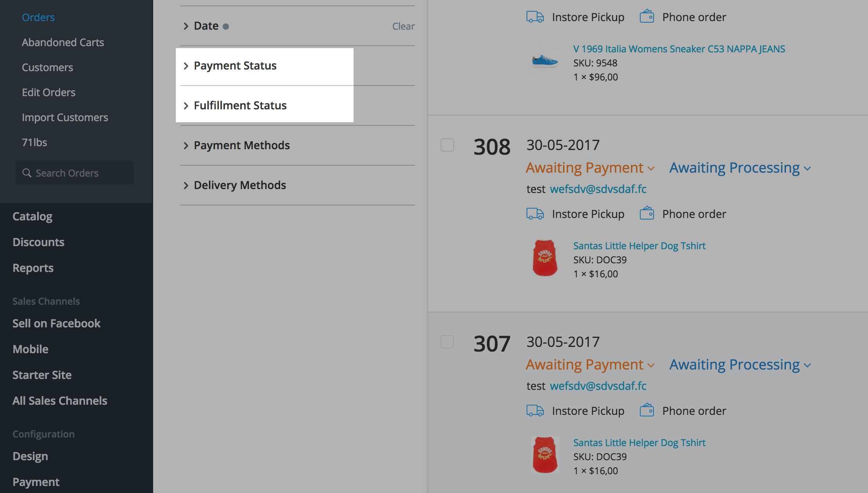Open the V 1969 Italia Womens Sneaker link

tap(679, 49)
